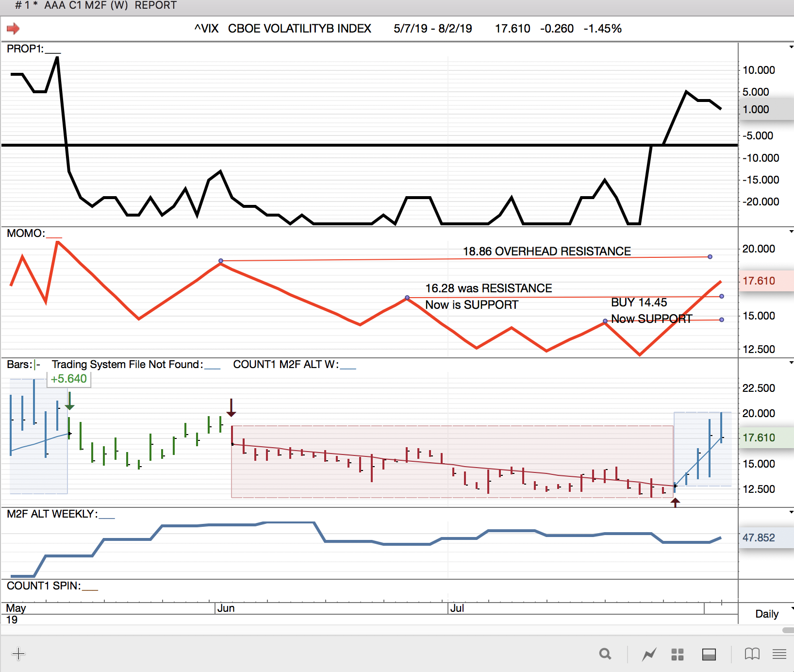This screenshot has width=794, height=672.
Task: Open the magnifying glass search tool
Action: pyautogui.click(x=605, y=654)
